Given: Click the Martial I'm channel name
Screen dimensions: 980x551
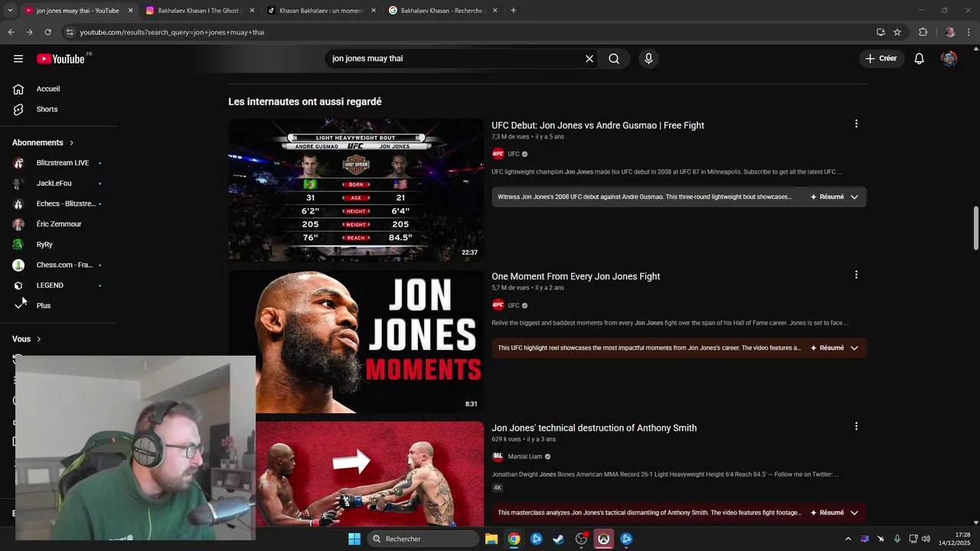Looking at the screenshot, I should tap(525, 457).
